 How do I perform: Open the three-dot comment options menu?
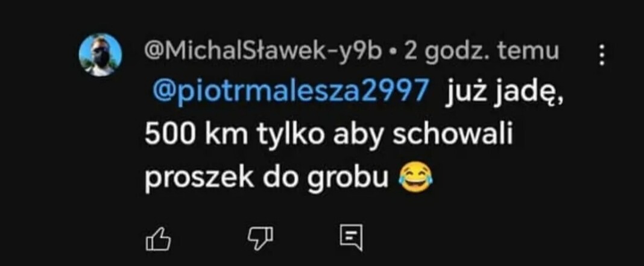coord(602,55)
